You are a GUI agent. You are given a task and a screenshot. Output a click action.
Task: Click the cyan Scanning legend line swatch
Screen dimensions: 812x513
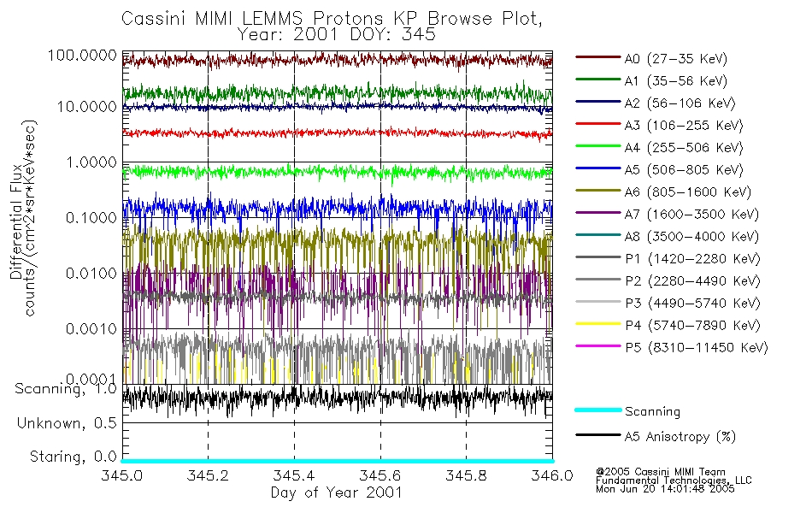pos(597,410)
